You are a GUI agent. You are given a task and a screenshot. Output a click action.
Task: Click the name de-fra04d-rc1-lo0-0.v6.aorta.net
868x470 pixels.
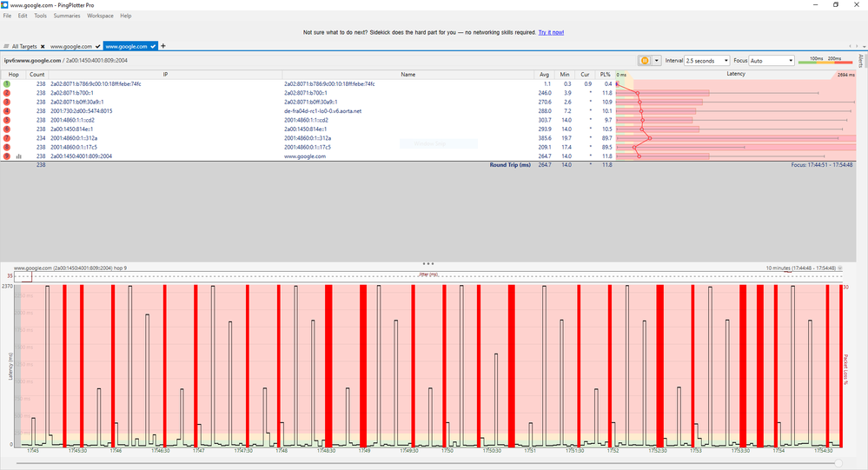pos(322,110)
